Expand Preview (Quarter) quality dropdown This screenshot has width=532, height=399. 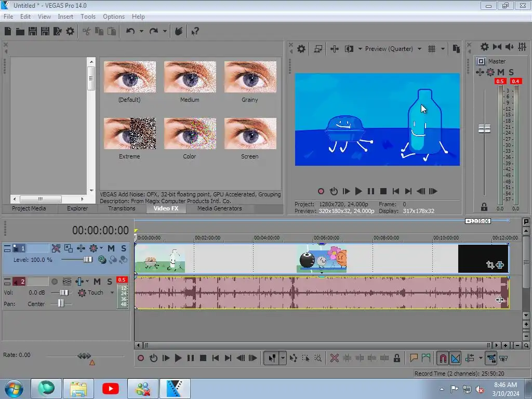pos(419,49)
